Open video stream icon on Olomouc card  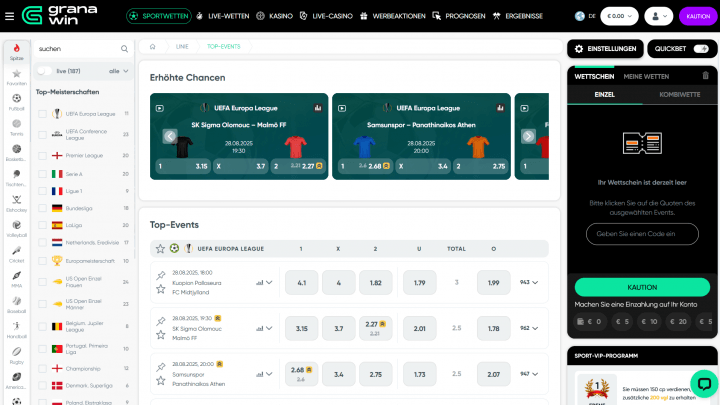pyautogui.click(x=160, y=108)
